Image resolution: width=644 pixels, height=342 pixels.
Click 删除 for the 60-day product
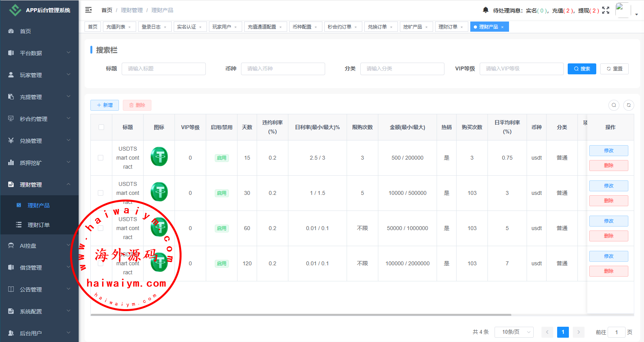(x=609, y=236)
